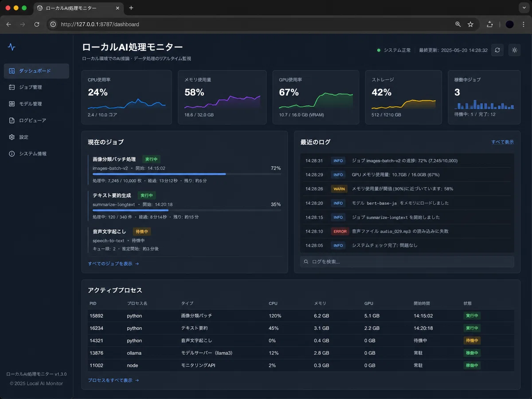The height and width of the screenshot is (399, 532).
Task: Select the ローカルAI処理モニター browser tab
Action: (78, 8)
